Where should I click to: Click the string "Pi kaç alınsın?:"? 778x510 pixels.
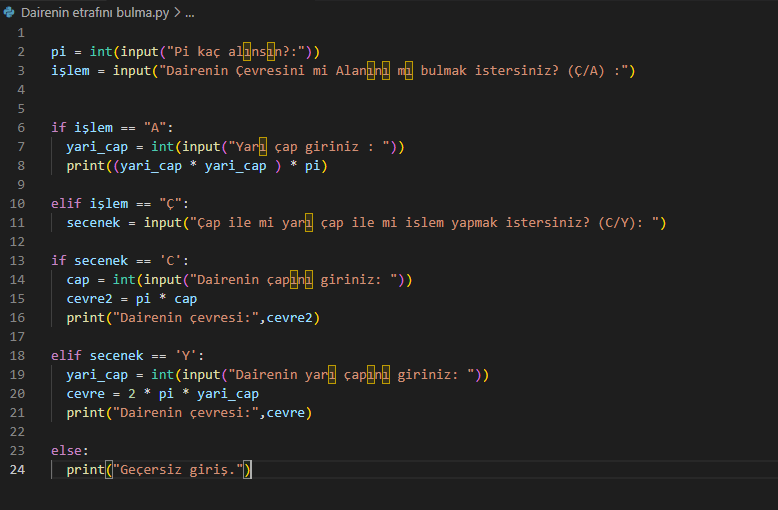[x=236, y=52]
